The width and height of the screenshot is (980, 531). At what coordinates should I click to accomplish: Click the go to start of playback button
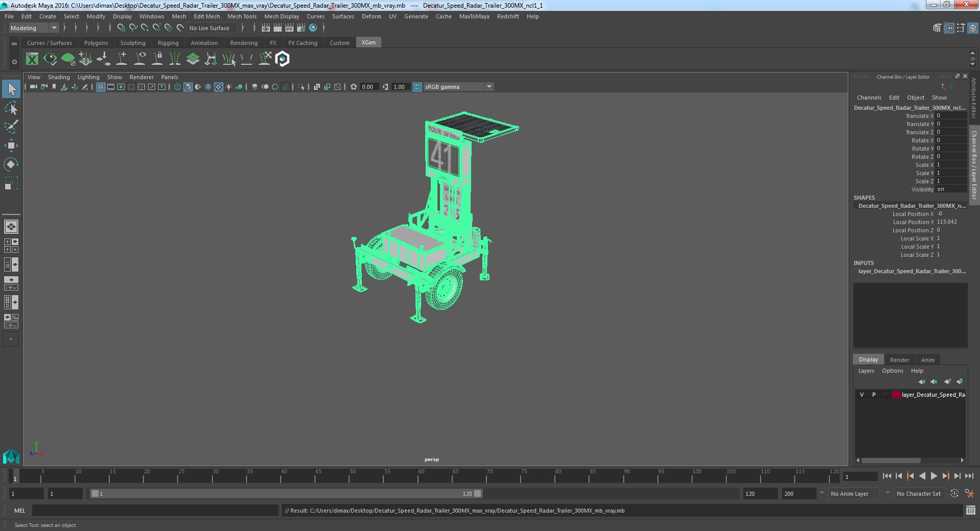887,476
